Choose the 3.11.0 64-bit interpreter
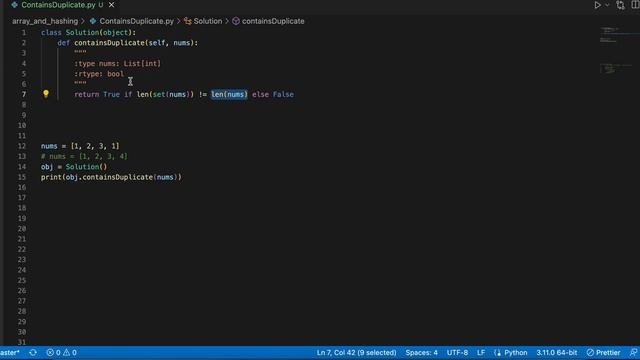 [556, 353]
